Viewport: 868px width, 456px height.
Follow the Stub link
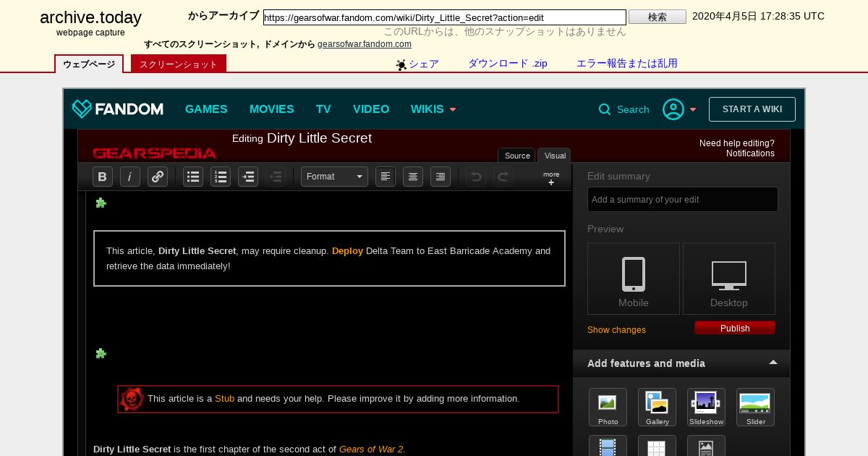point(224,399)
